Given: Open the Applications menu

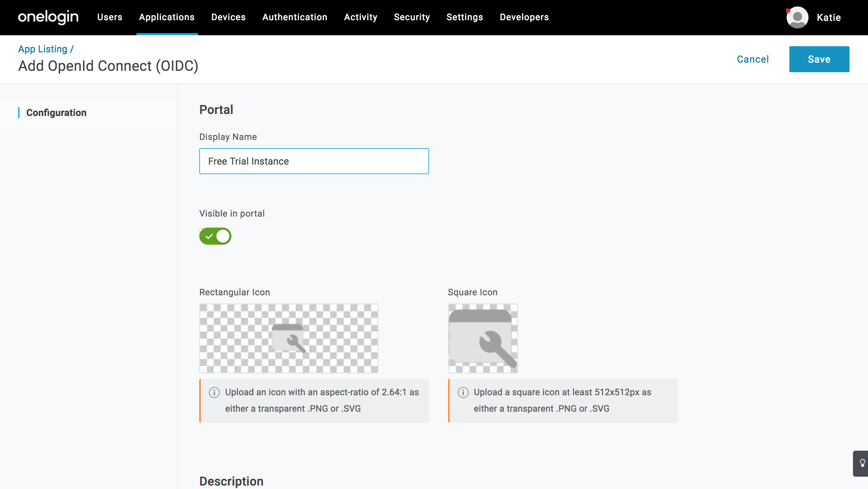Looking at the screenshot, I should point(167,17).
